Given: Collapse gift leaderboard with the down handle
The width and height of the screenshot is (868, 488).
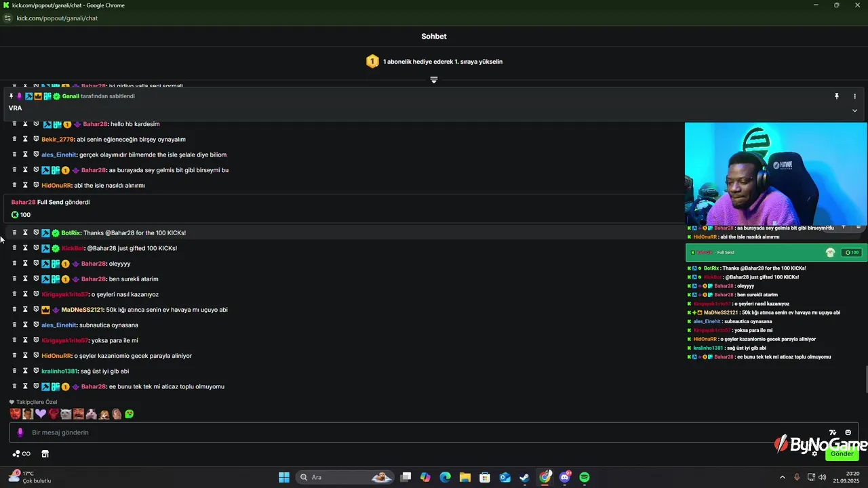Looking at the screenshot, I should point(434,80).
